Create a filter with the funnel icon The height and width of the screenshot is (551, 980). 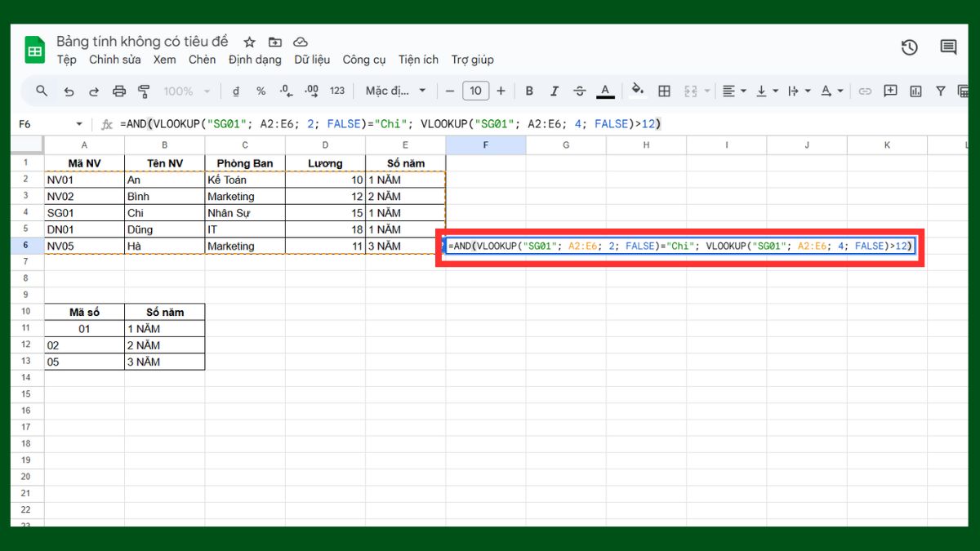click(939, 91)
